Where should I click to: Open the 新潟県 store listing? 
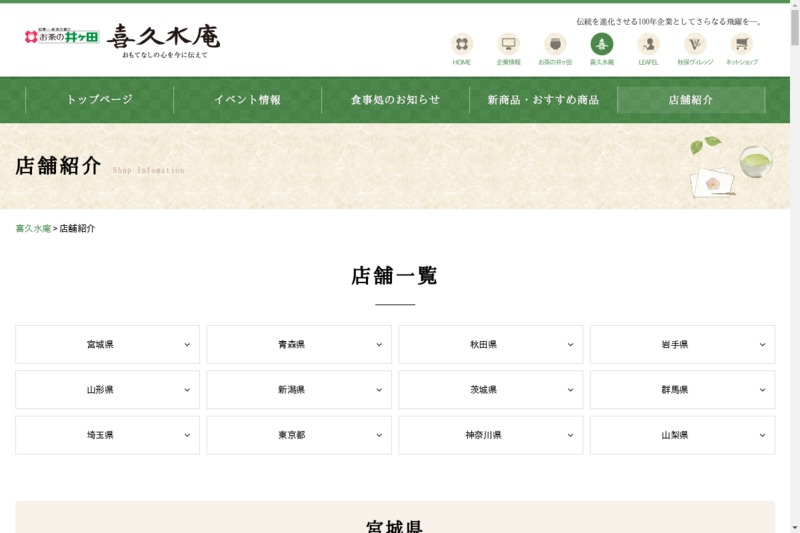coord(299,390)
